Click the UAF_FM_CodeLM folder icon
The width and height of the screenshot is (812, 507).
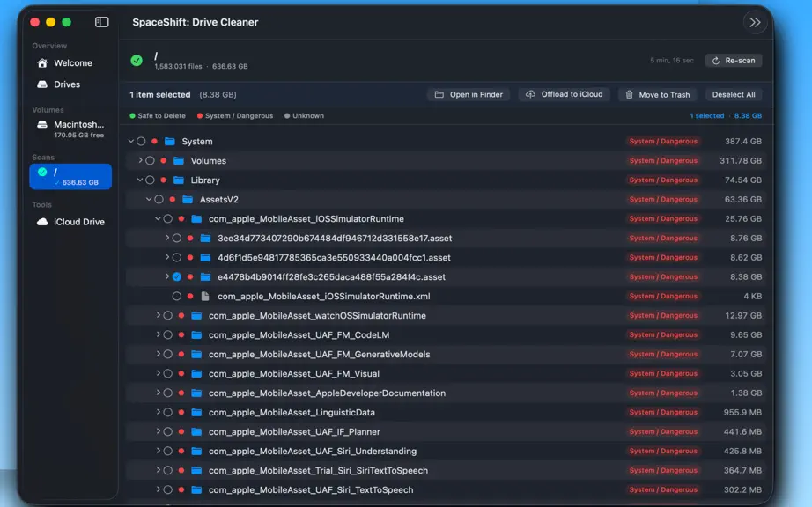tap(196, 335)
